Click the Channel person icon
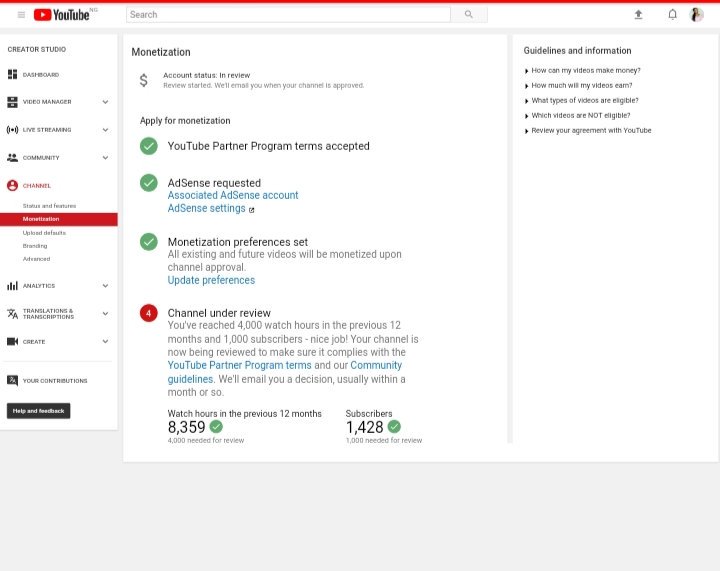The height and width of the screenshot is (571, 720). tap(12, 185)
